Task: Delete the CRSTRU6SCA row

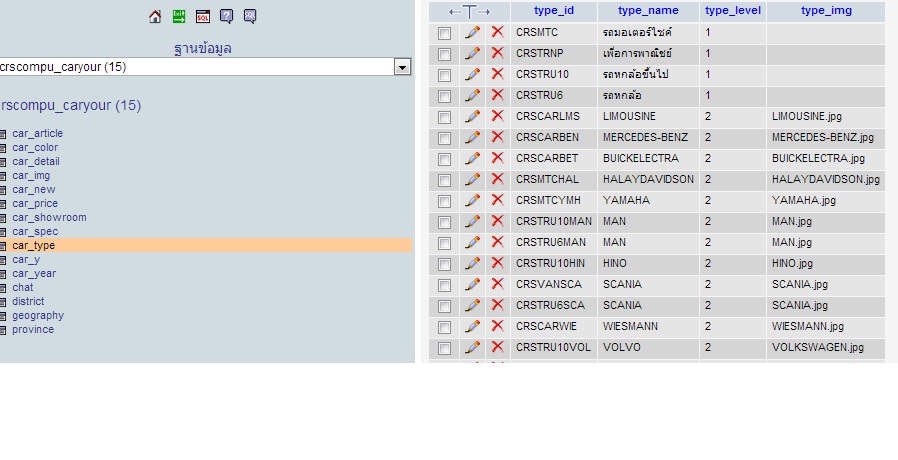Action: (x=498, y=305)
